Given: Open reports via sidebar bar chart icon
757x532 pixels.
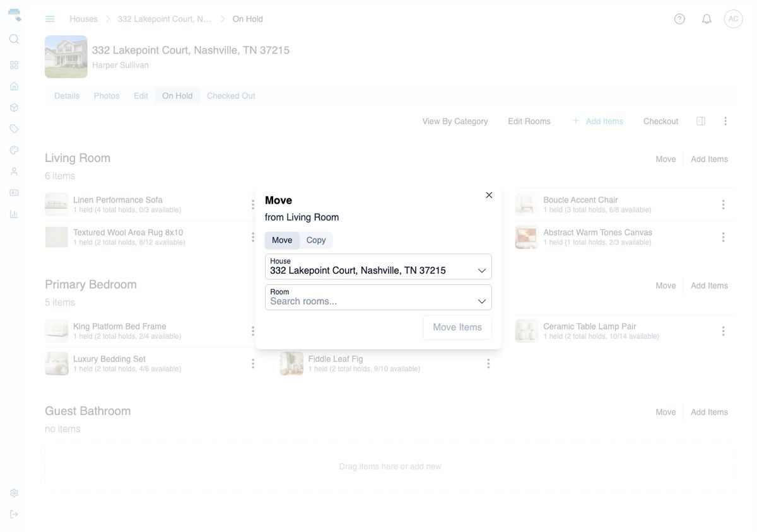Looking at the screenshot, I should click(x=14, y=214).
